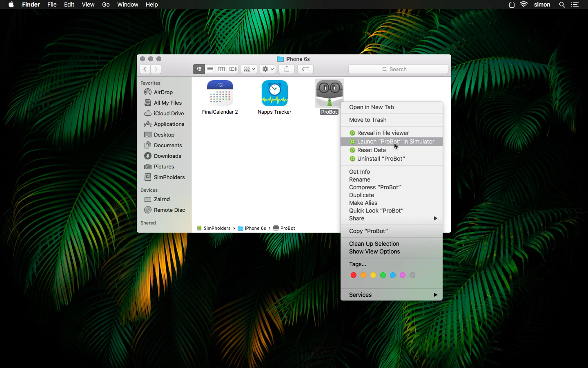Choose Move to Trash
This screenshot has width=588, height=368.
(392, 120)
